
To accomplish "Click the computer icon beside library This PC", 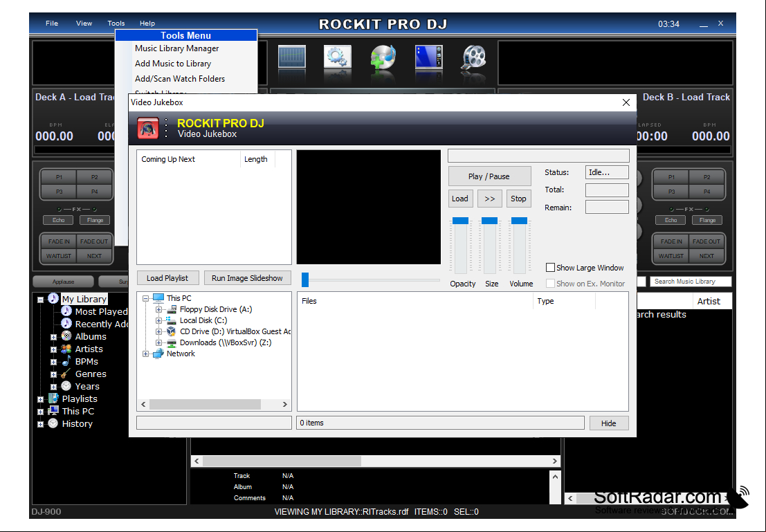I will pyautogui.click(x=53, y=411).
